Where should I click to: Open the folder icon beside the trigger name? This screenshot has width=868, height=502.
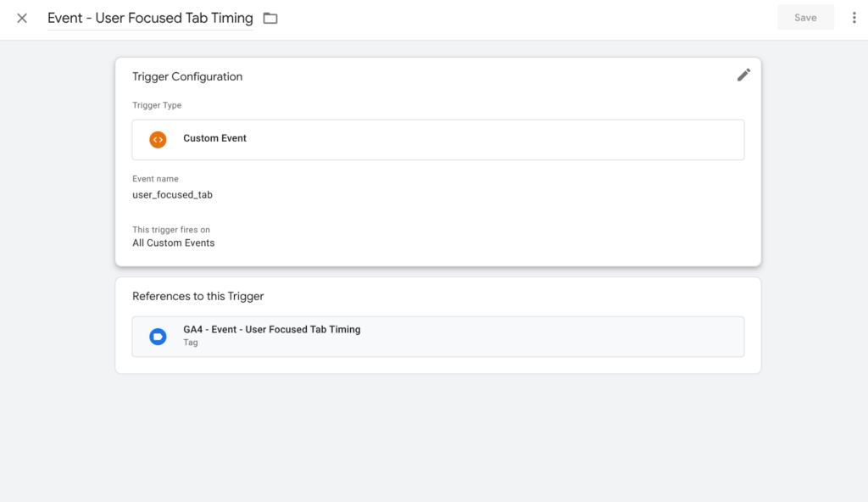[x=270, y=17]
